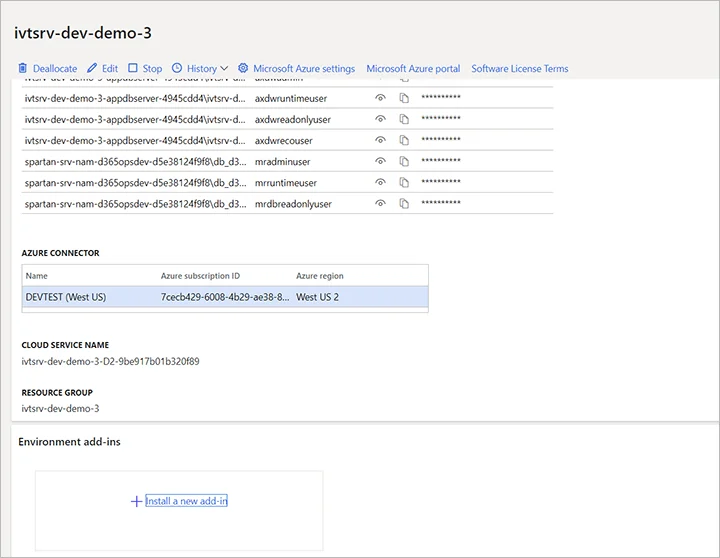
Task: Copy the axdwrecouser password
Action: pyautogui.click(x=404, y=140)
